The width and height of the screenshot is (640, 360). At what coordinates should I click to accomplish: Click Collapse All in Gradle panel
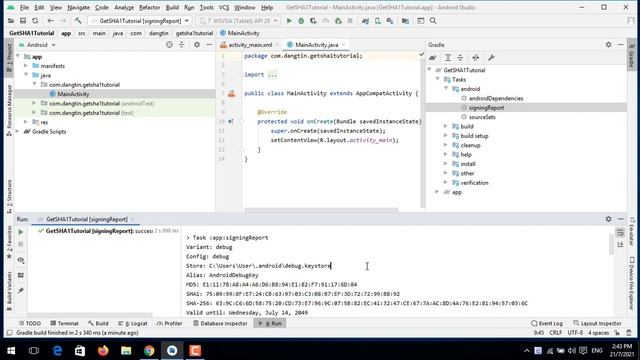(460, 58)
